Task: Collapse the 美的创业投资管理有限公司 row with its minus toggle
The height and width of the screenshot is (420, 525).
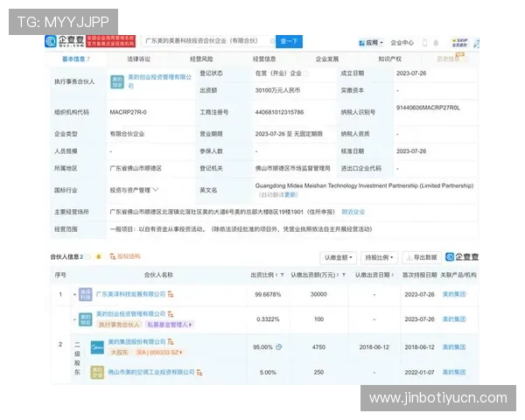Action: click(x=74, y=319)
